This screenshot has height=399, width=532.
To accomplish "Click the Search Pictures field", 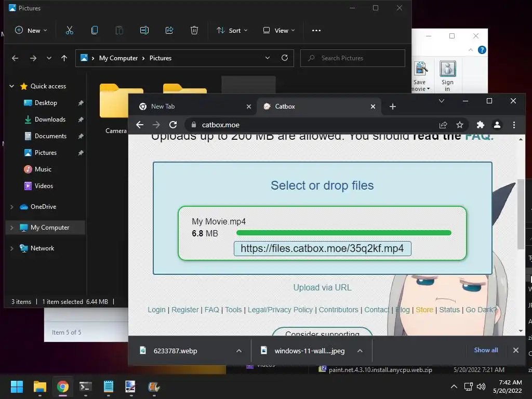I will tap(353, 58).
